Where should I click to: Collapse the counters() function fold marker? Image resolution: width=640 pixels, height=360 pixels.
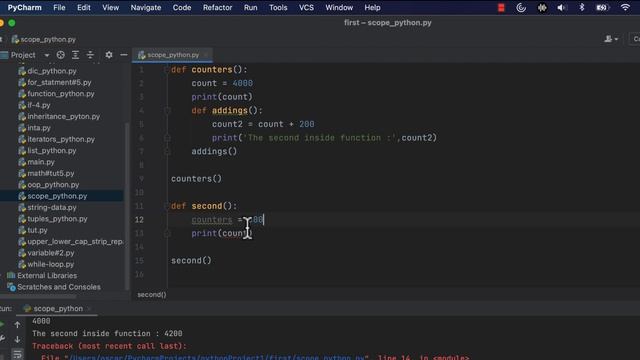(167, 70)
